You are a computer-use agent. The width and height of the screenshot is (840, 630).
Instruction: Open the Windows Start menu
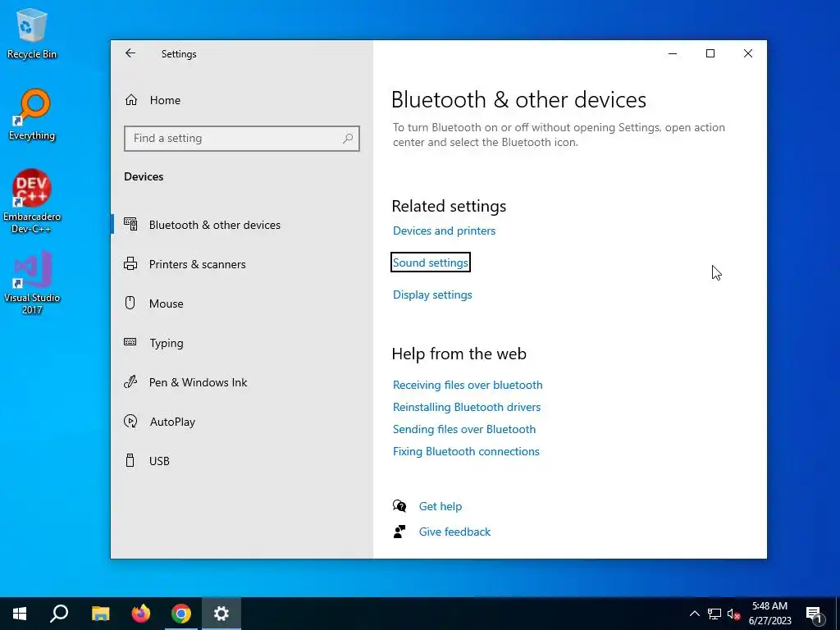point(20,614)
